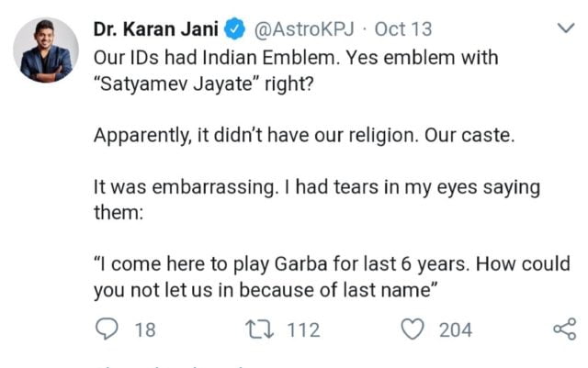Image resolution: width=588 pixels, height=368 pixels.
Task: View the 18 replies count
Action: coord(145,329)
